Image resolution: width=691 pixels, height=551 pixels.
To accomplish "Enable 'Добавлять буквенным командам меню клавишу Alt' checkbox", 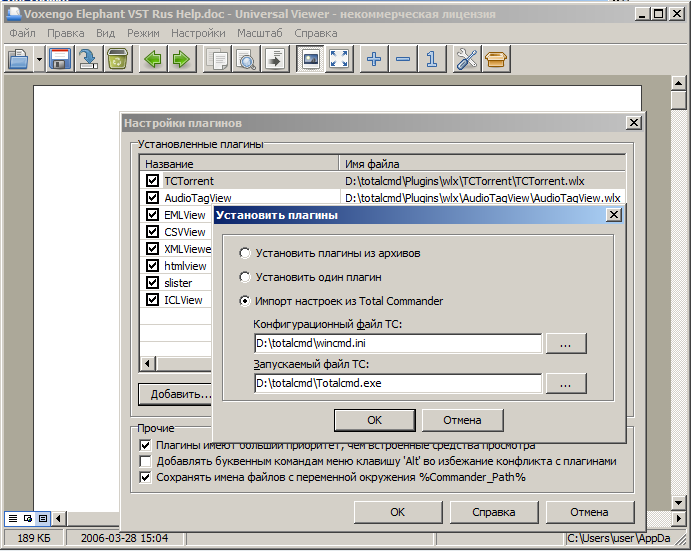I will pos(145,461).
